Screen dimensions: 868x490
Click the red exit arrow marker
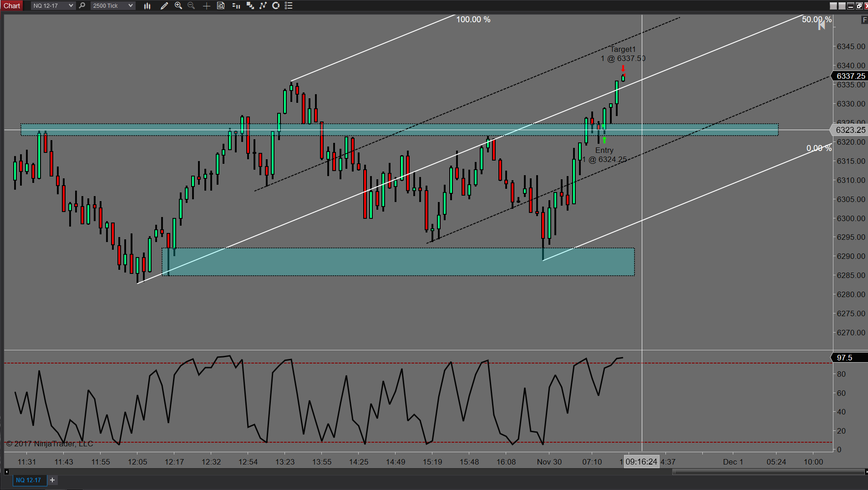(x=623, y=69)
